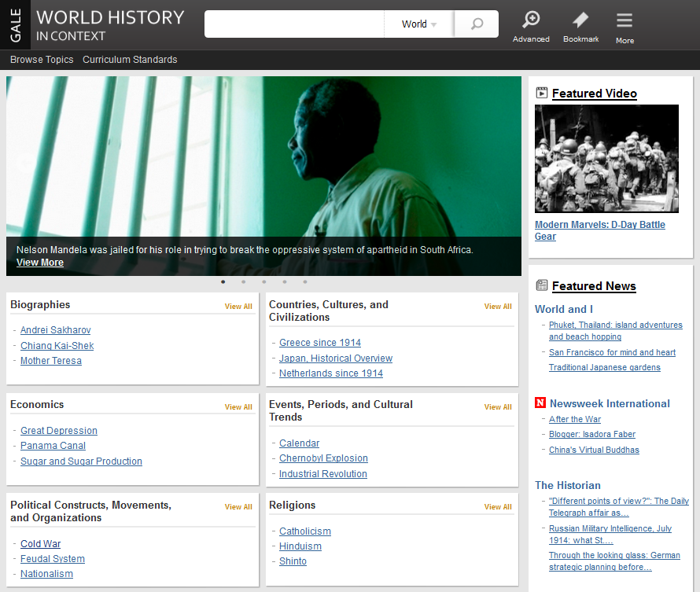The image size is (700, 592).
Task: Switch to the third carousel slide dot
Action: point(264,281)
